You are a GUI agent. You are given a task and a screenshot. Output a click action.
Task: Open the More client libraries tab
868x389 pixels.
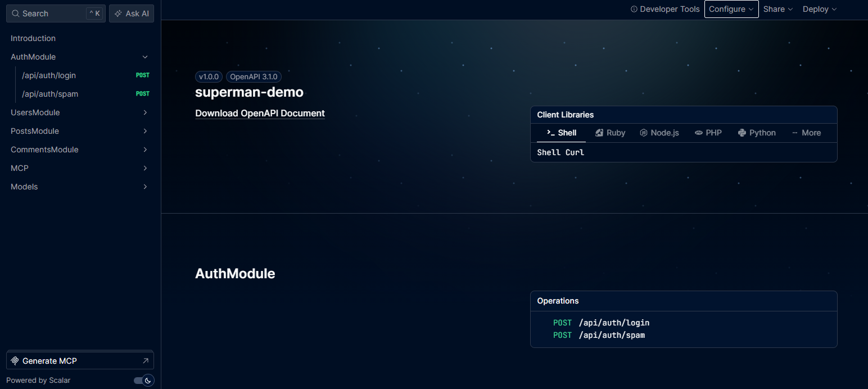(806, 133)
